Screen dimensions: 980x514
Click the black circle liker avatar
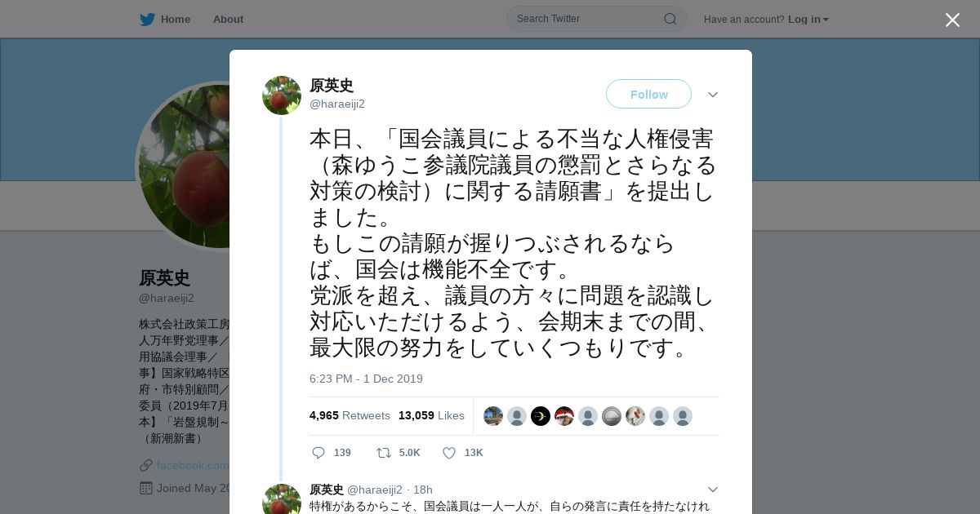click(541, 416)
